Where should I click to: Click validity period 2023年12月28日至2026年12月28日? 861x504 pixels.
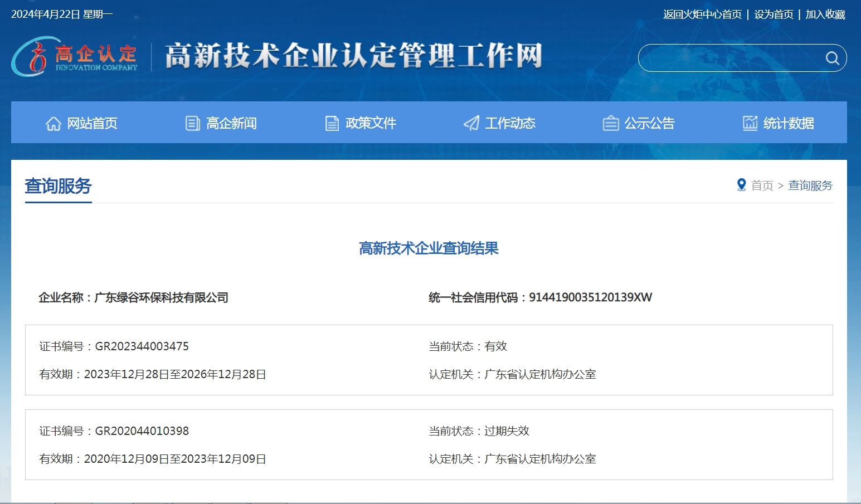[x=175, y=374]
